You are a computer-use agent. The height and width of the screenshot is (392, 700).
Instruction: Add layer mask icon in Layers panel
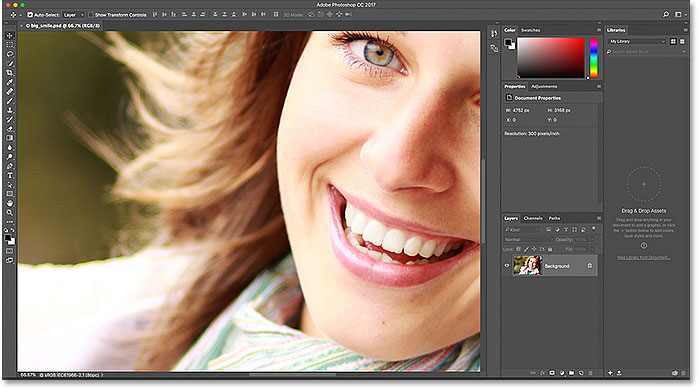tap(552, 373)
